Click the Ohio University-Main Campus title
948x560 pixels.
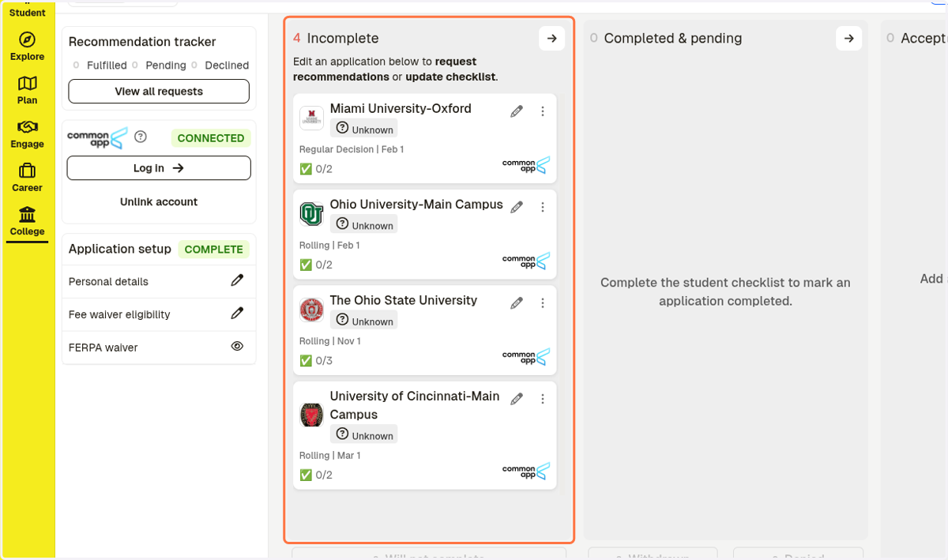click(416, 205)
